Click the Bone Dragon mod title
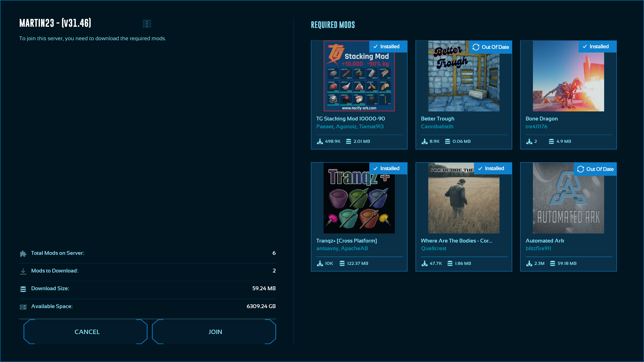The width and height of the screenshot is (644, 362). click(x=542, y=119)
